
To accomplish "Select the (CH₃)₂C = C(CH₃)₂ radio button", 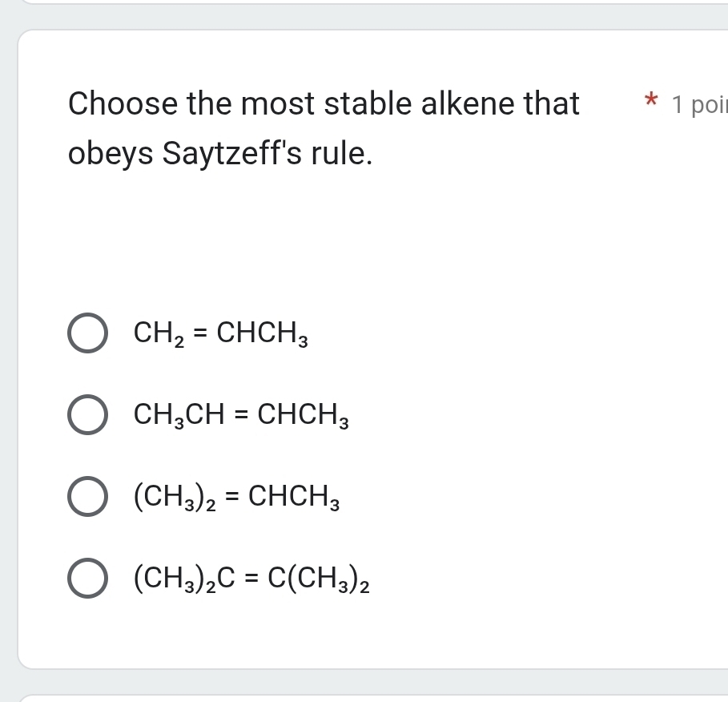I will [88, 579].
